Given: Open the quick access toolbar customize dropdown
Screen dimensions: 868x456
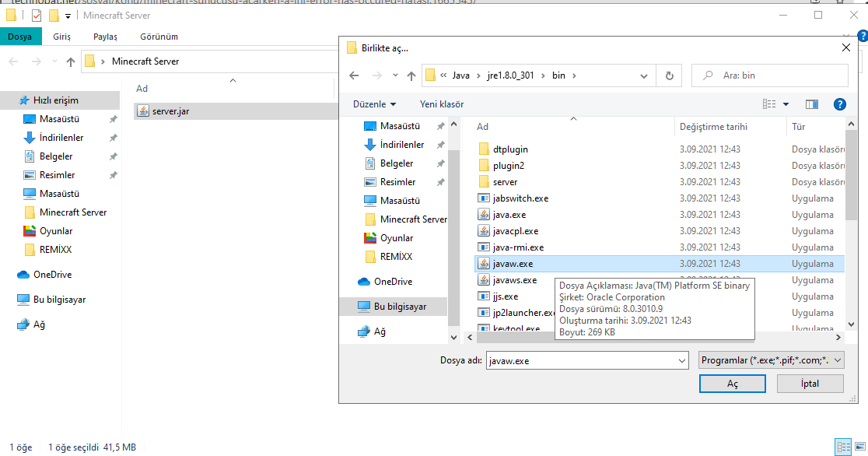Looking at the screenshot, I should (68, 16).
